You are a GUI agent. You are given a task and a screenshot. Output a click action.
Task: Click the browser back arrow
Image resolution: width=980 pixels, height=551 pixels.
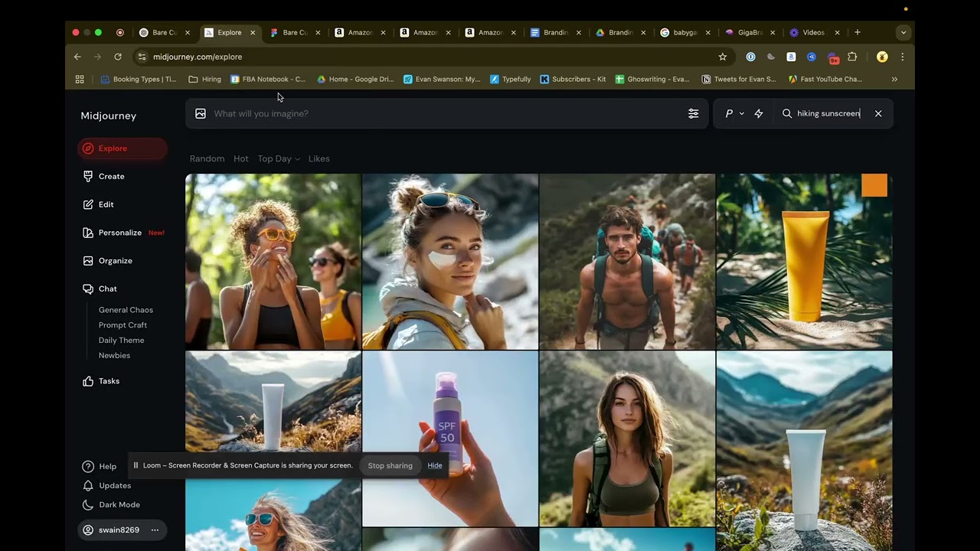point(77,57)
